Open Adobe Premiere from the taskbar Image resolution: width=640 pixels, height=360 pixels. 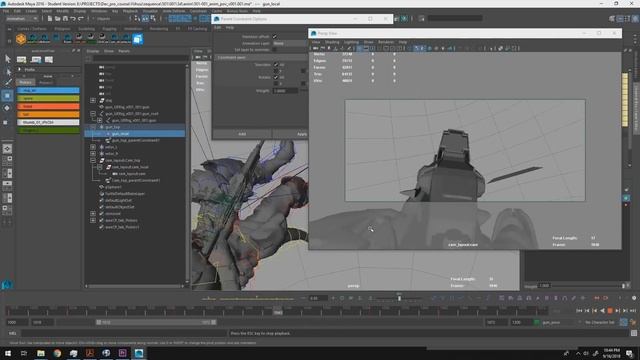(x=122, y=353)
